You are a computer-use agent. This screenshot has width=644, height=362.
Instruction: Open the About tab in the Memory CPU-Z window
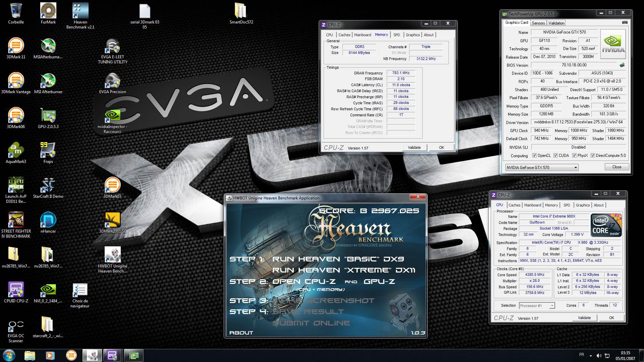pos(428,35)
